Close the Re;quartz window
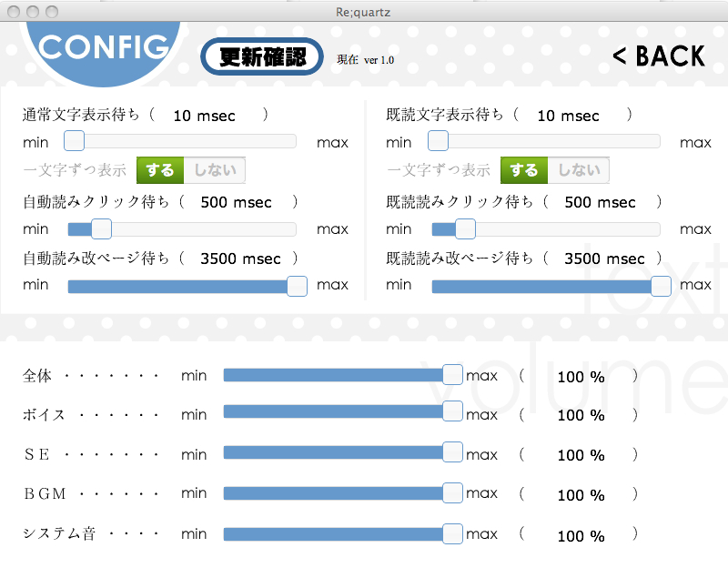This screenshot has height=568, width=728. click(14, 12)
